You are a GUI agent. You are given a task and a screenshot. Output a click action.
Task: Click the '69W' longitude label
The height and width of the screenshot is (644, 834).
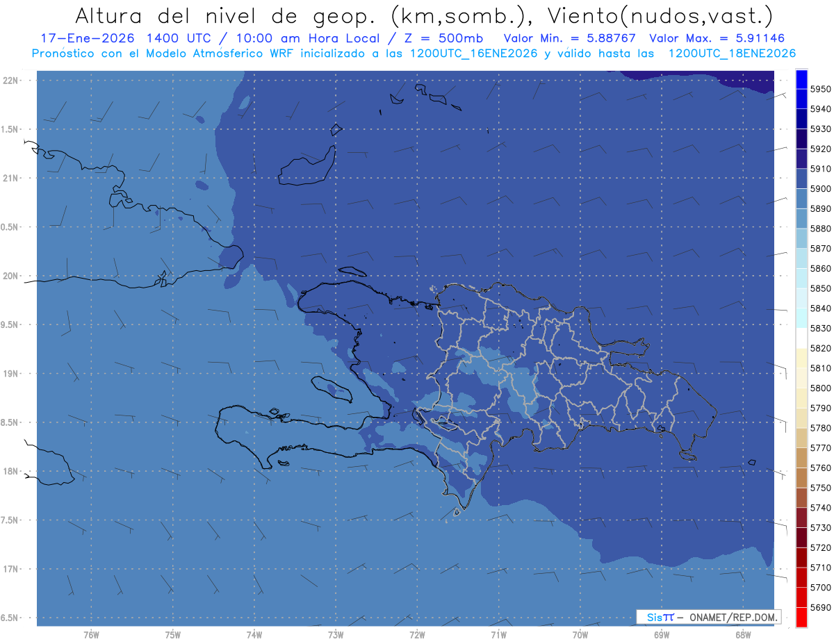pyautogui.click(x=662, y=634)
